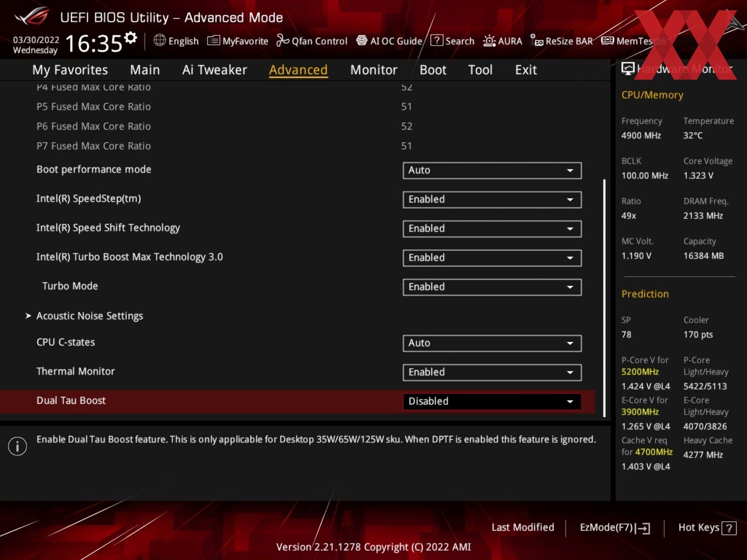Image resolution: width=747 pixels, height=560 pixels.
Task: Expand Acoustic Noise Settings section
Action: tap(89, 316)
